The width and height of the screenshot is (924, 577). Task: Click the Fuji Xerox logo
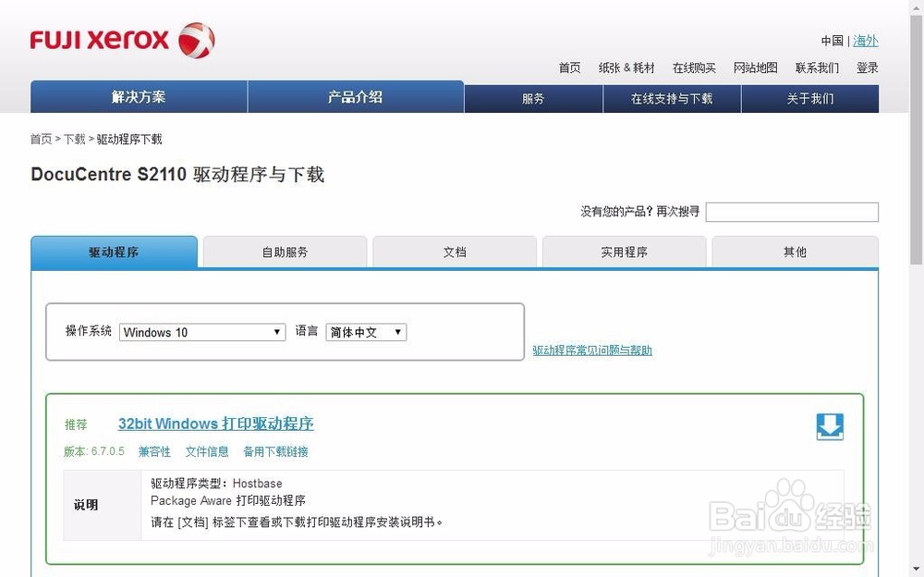click(x=123, y=40)
